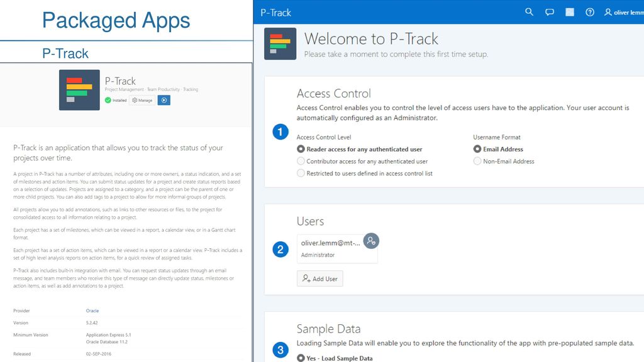Choose Email Address username format
This screenshot has height=362, width=644.
pos(477,149)
